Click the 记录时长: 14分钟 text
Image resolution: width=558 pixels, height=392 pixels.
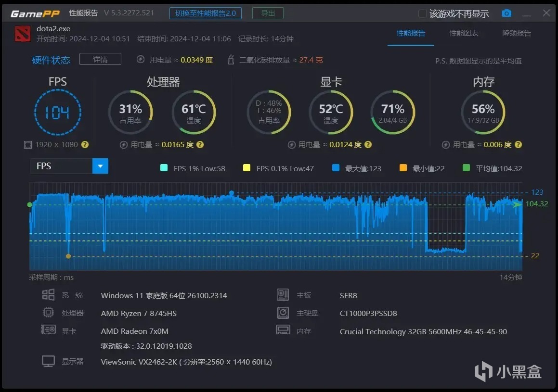pyautogui.click(x=265, y=39)
